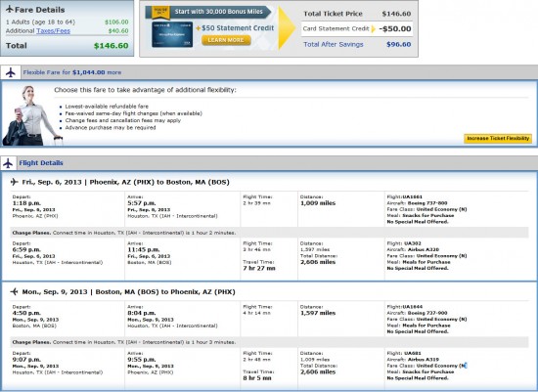Click the plane icon for Phoenix to Boston flight
Image resolution: width=538 pixels, height=392 pixels.
(x=14, y=182)
